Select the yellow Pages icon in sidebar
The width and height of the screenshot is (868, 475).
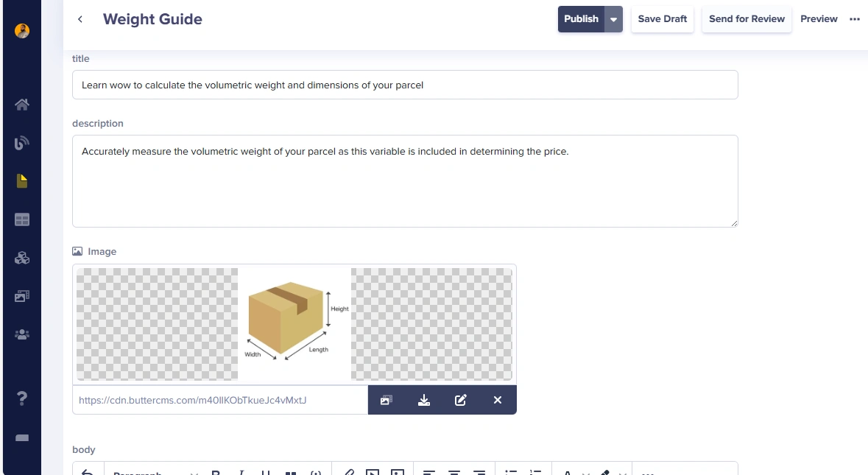[x=22, y=181]
